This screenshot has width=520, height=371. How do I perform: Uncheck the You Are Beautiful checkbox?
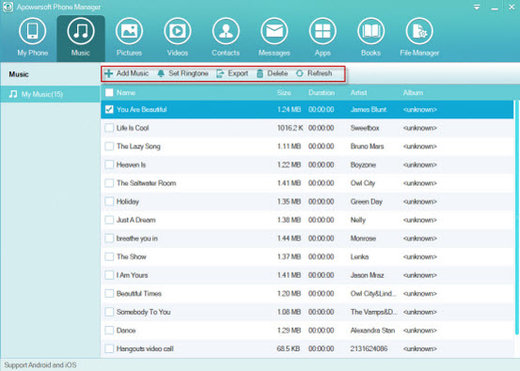[x=109, y=109]
